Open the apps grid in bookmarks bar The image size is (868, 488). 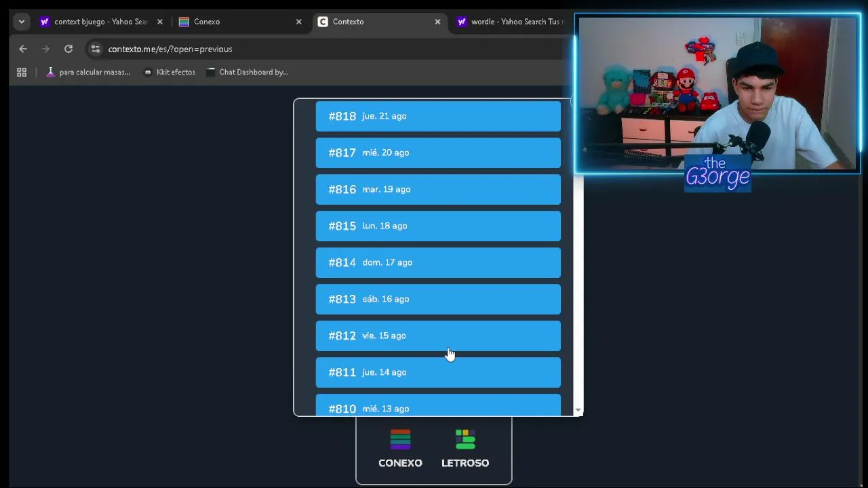tap(22, 72)
